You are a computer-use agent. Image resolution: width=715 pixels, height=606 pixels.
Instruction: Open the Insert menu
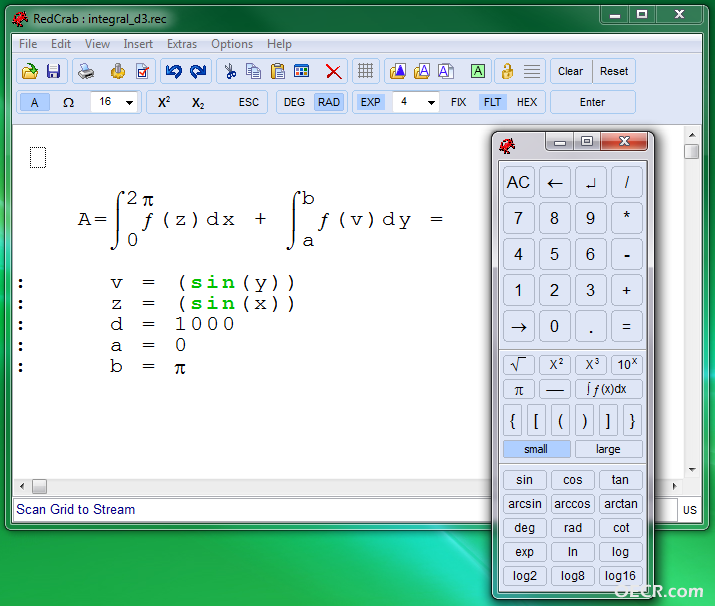click(138, 44)
